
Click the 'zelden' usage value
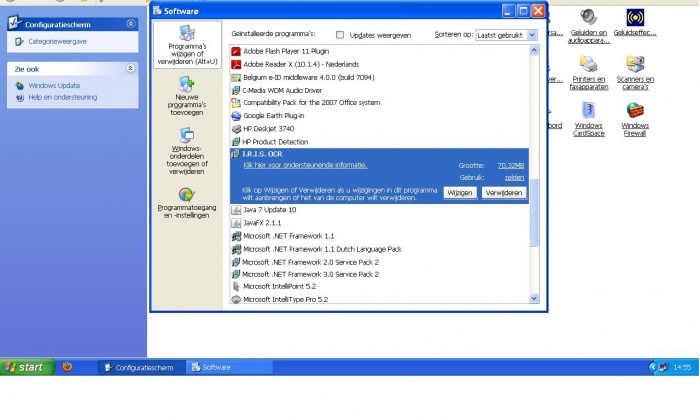(x=514, y=178)
